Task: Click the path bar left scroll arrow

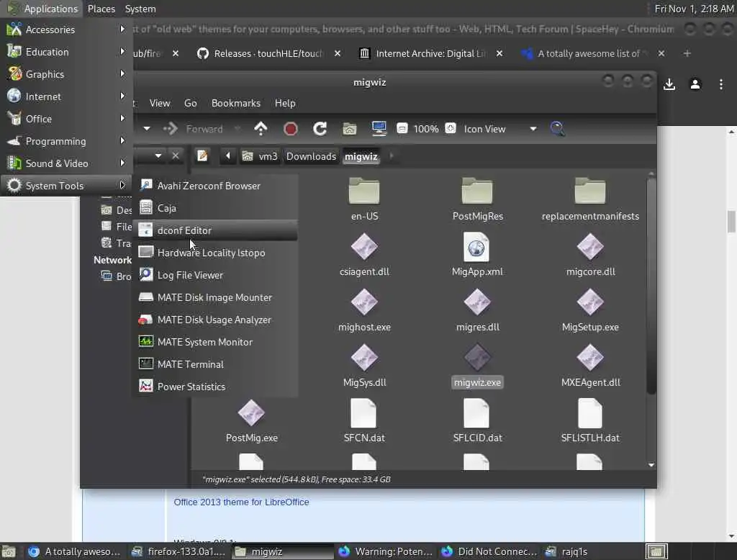Action: 228,155
